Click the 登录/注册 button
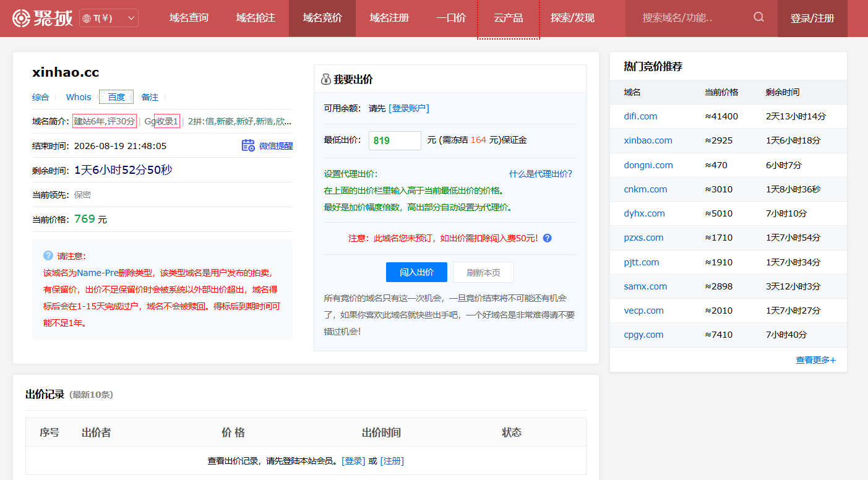Viewport: 868px width, 480px height. 812,19
